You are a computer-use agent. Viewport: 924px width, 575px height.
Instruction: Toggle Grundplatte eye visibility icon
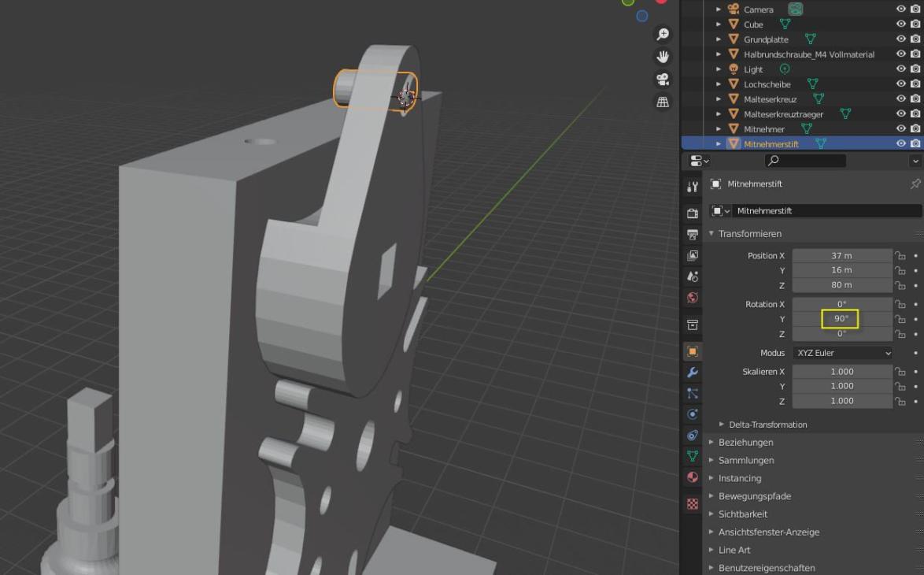click(x=900, y=39)
